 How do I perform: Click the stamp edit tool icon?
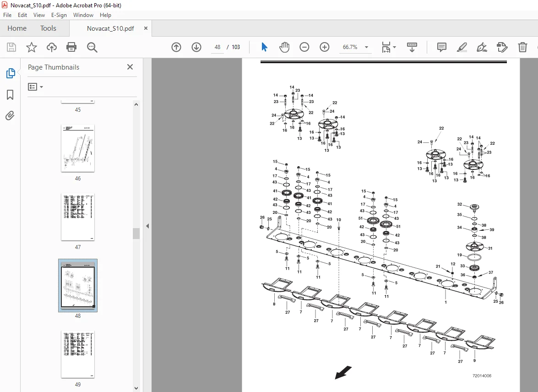(x=502, y=47)
